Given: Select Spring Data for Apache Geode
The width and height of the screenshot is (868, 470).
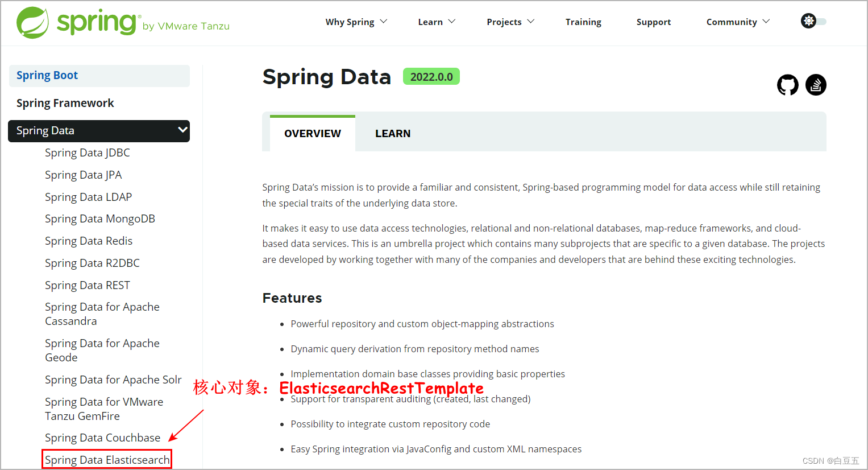Looking at the screenshot, I should coord(102,351).
